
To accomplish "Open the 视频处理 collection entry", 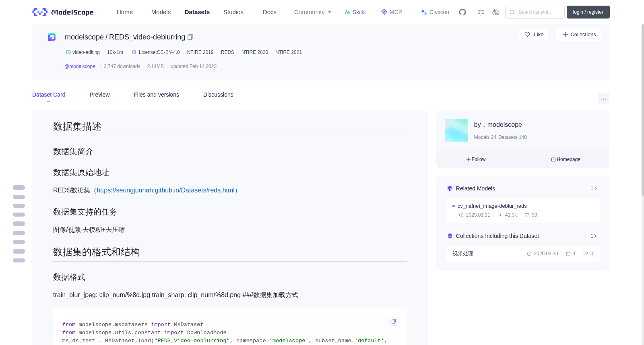I will (522, 254).
